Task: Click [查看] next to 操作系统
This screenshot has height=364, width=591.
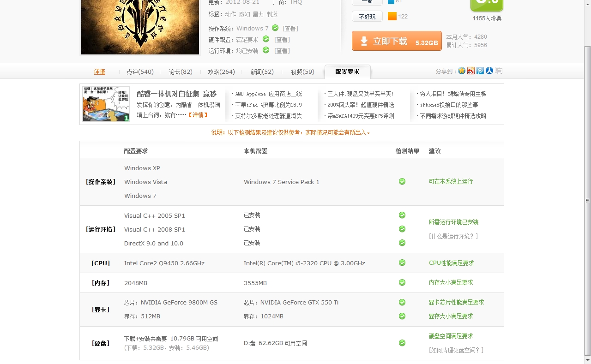Action: (290, 29)
